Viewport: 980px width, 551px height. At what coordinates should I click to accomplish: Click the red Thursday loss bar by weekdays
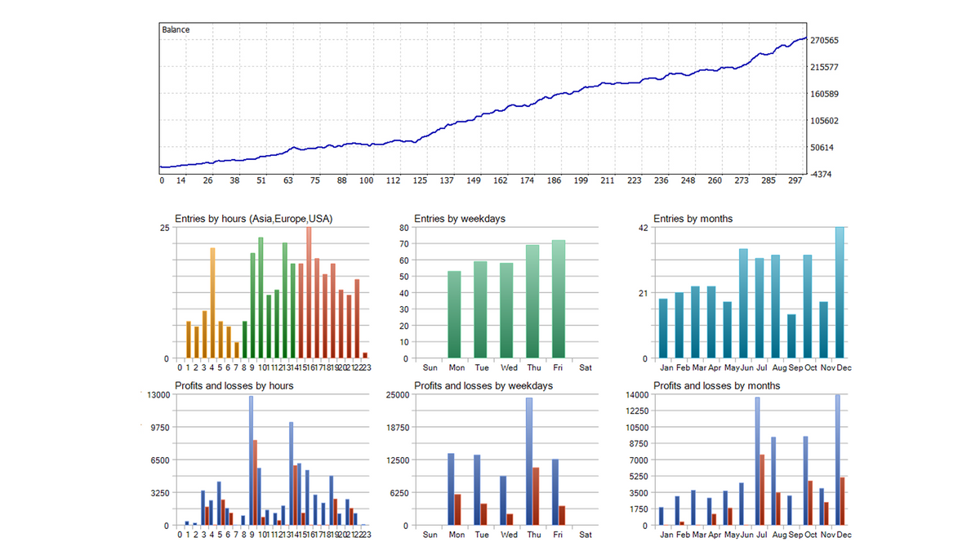coord(537,495)
